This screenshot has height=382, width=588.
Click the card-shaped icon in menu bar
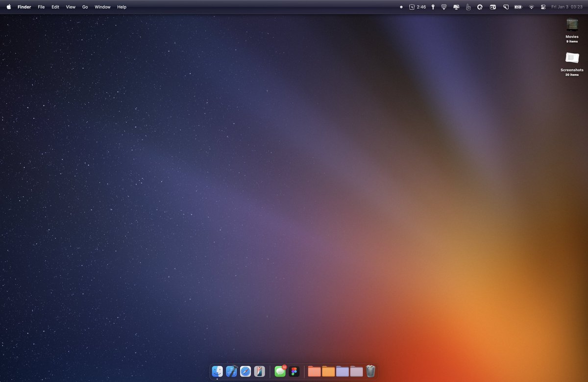tap(493, 7)
